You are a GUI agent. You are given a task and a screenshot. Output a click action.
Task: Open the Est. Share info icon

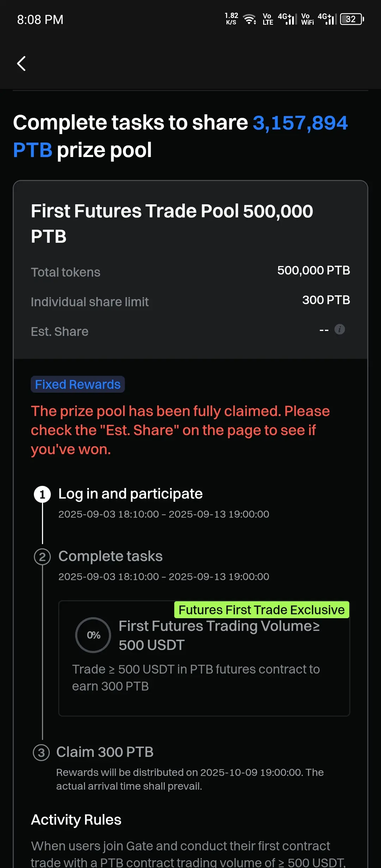[339, 329]
